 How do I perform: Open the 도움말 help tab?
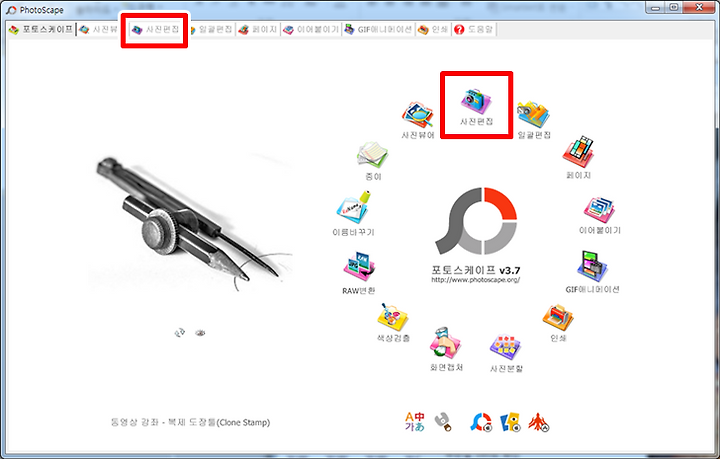click(x=473, y=29)
